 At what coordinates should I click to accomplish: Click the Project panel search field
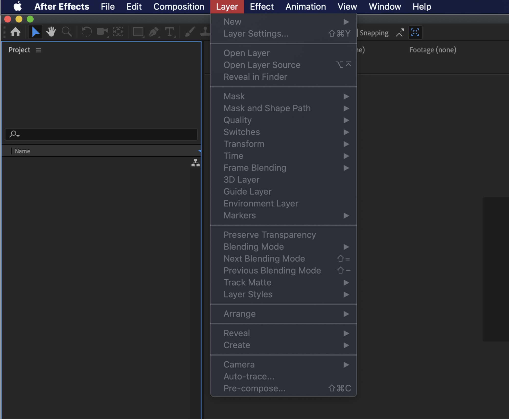pos(101,134)
